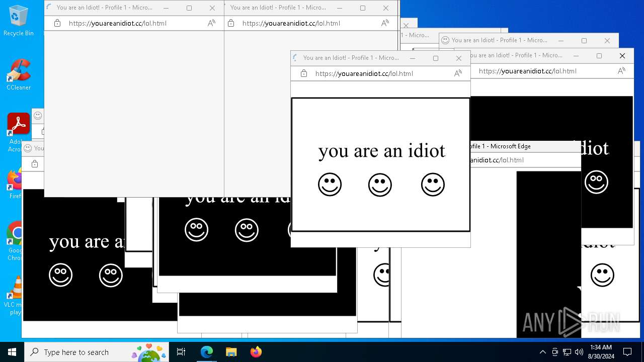Focus the taskbar search box
Screen dimensions: 644x362
tap(97, 352)
